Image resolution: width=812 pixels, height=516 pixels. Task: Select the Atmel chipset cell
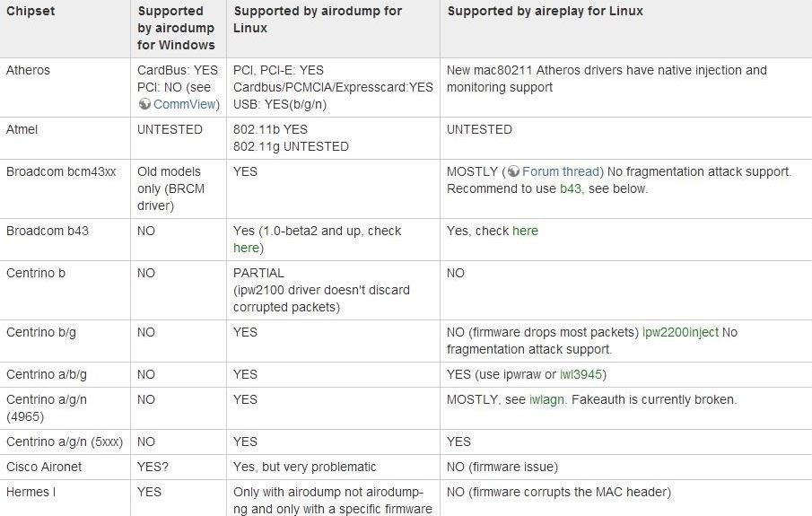(x=22, y=129)
